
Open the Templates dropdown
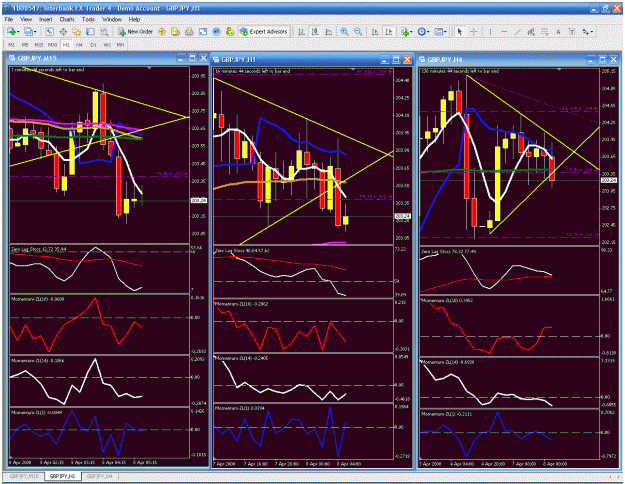click(440, 31)
